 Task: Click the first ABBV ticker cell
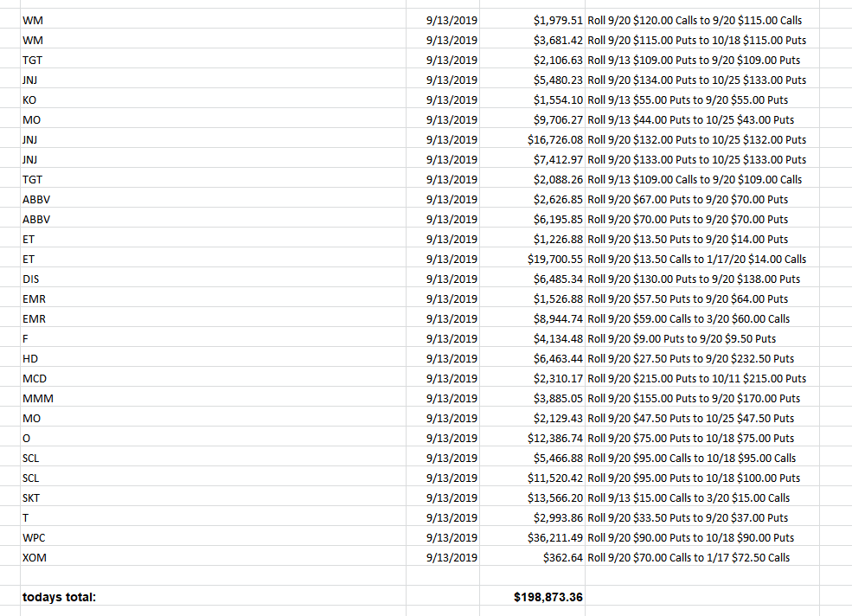coord(213,199)
